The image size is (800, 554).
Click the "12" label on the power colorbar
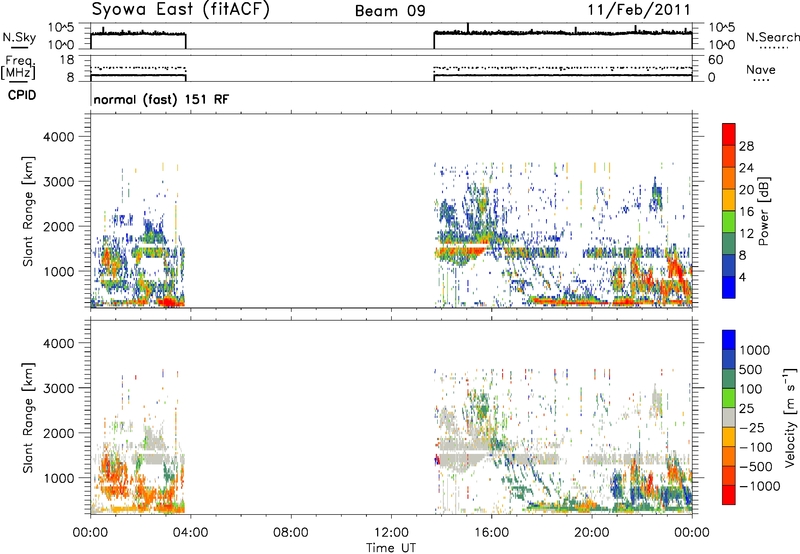coord(746,234)
